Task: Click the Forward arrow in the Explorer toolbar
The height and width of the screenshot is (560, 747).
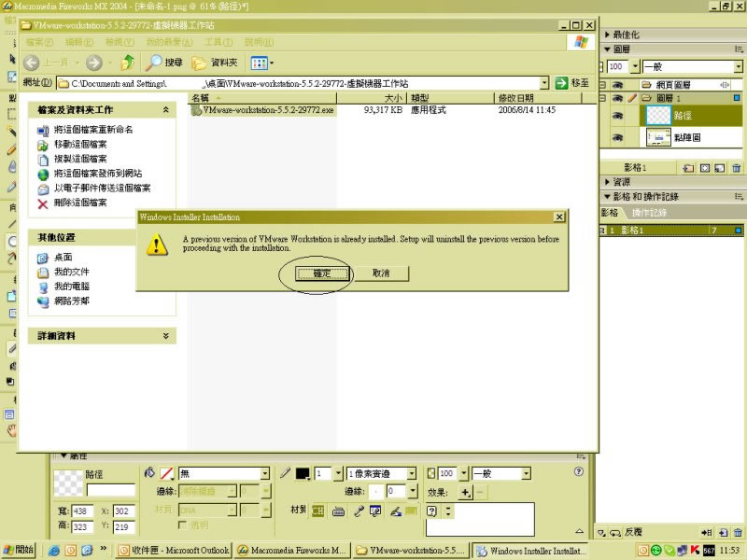Action: [x=94, y=63]
